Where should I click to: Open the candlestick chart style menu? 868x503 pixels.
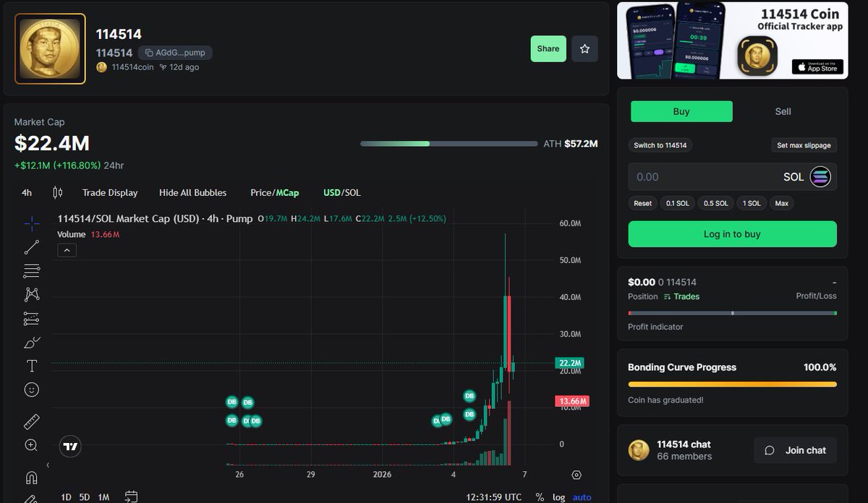[x=58, y=192]
